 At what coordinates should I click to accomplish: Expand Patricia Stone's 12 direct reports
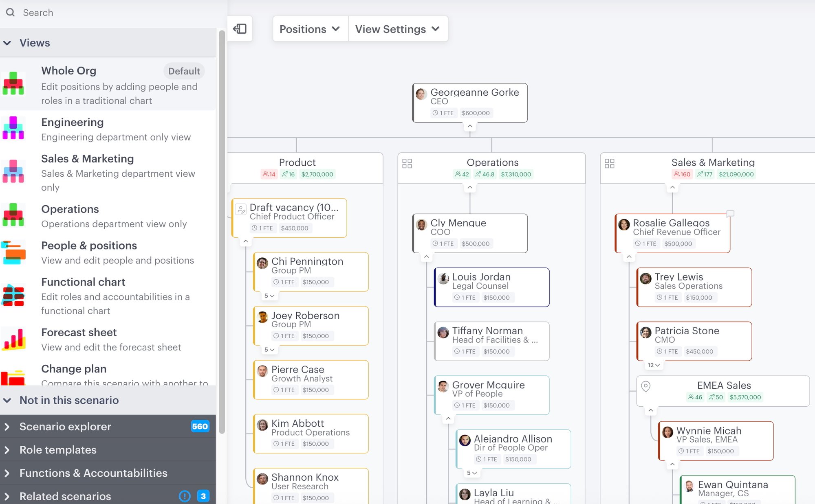pyautogui.click(x=653, y=365)
